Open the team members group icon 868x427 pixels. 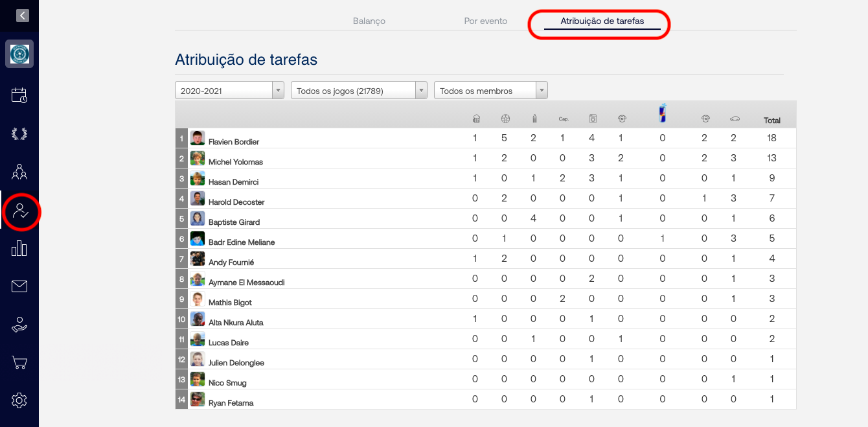pyautogui.click(x=19, y=172)
